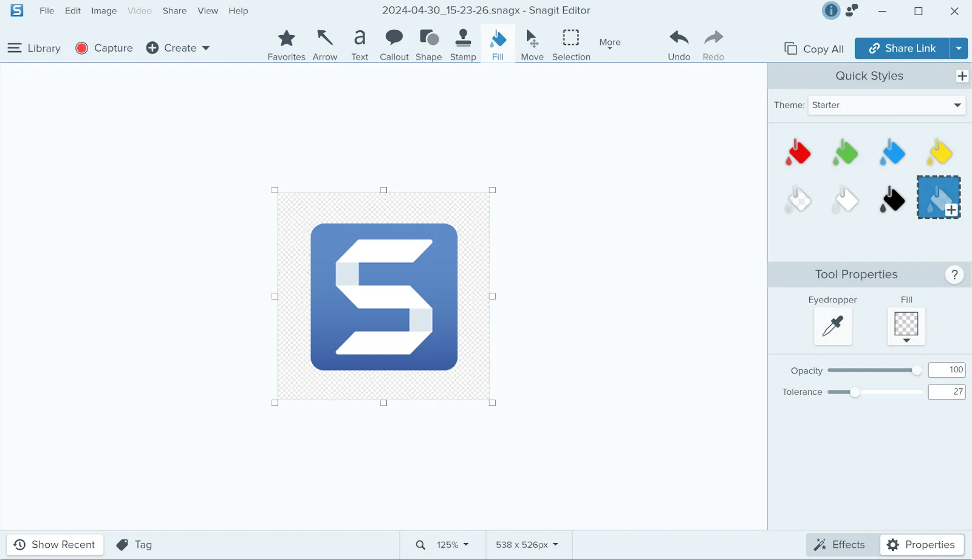Click the right-middle canvas resize handle
The height and width of the screenshot is (560, 972).
493,296
